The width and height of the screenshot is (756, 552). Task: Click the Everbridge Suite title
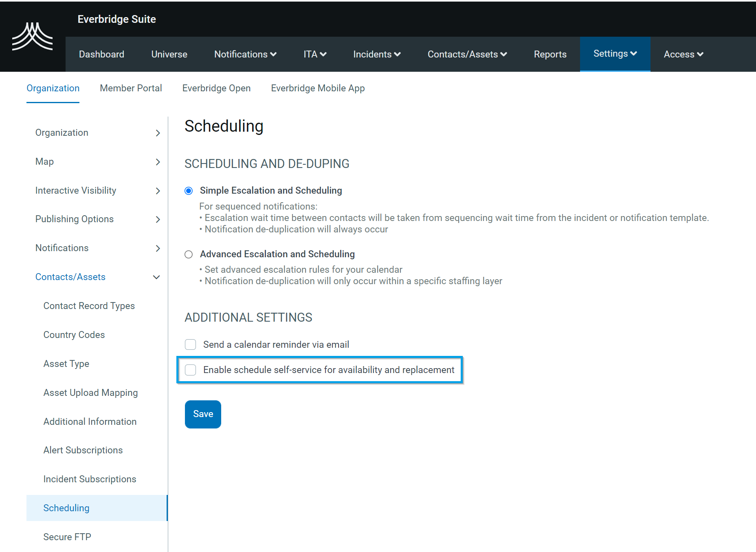[x=117, y=19]
